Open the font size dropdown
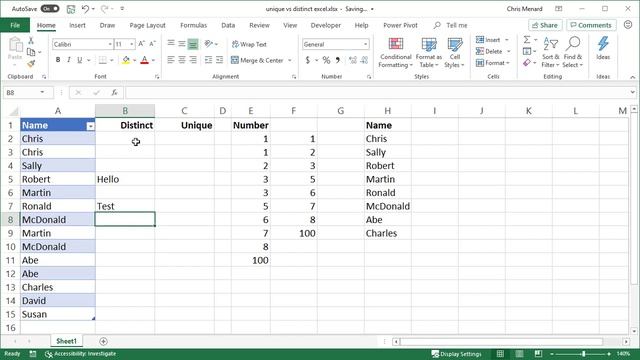This screenshot has height=360, width=640. point(131,44)
